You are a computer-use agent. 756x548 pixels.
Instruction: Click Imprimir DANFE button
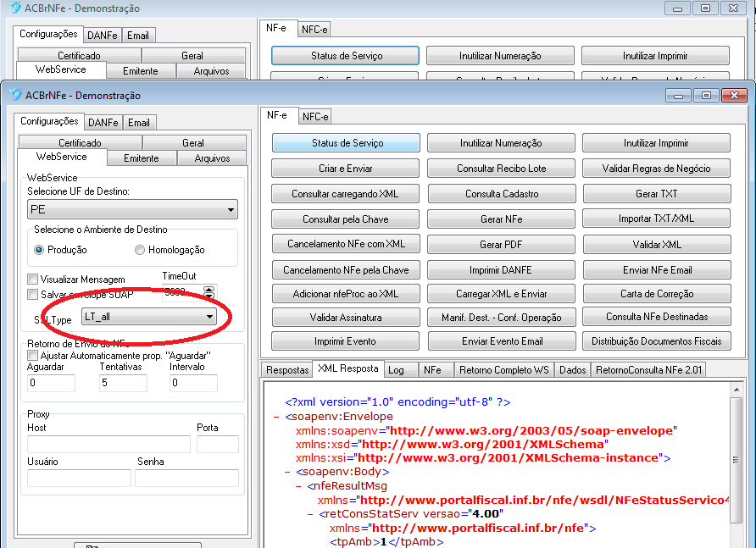point(502,270)
